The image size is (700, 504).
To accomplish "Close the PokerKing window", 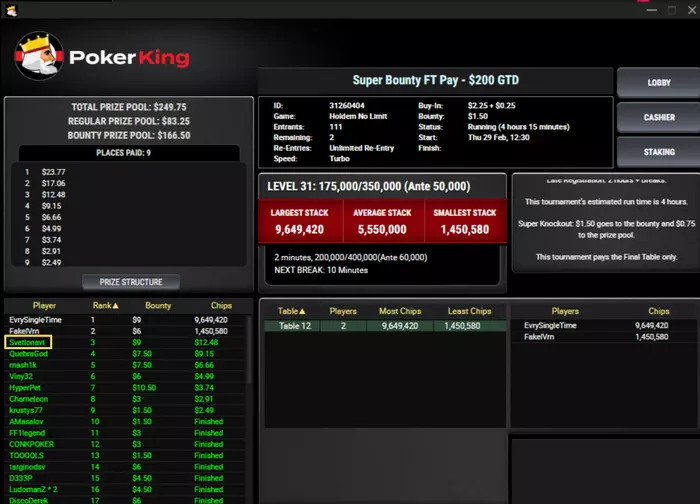I will 692,10.
